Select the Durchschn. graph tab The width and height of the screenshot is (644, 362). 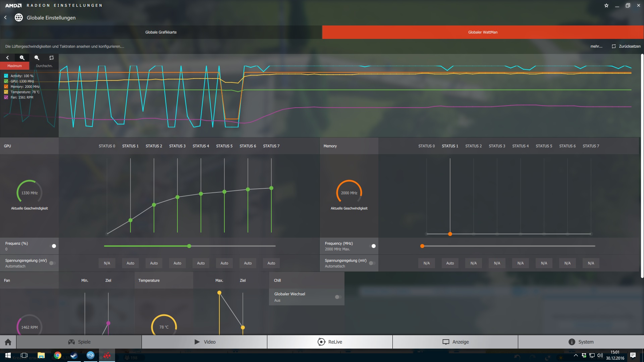pyautogui.click(x=44, y=66)
